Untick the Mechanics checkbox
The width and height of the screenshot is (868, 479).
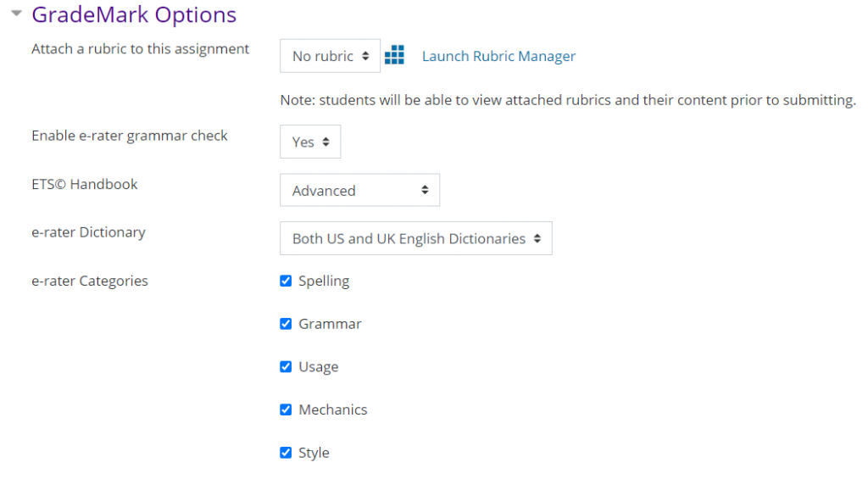(286, 409)
